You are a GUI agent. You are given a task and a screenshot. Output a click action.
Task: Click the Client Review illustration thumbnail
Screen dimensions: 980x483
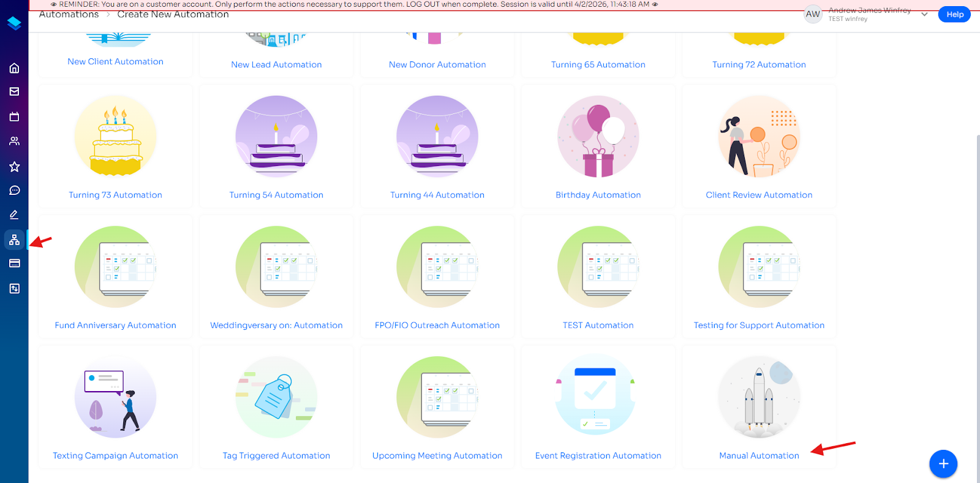click(x=759, y=136)
